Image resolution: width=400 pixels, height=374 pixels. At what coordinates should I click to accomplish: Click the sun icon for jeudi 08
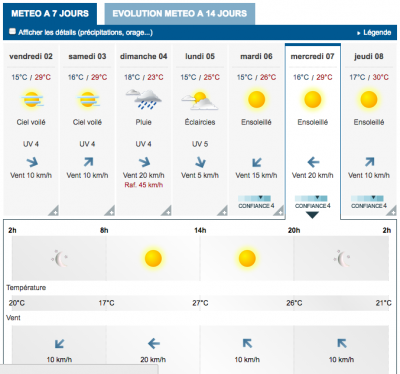(369, 99)
